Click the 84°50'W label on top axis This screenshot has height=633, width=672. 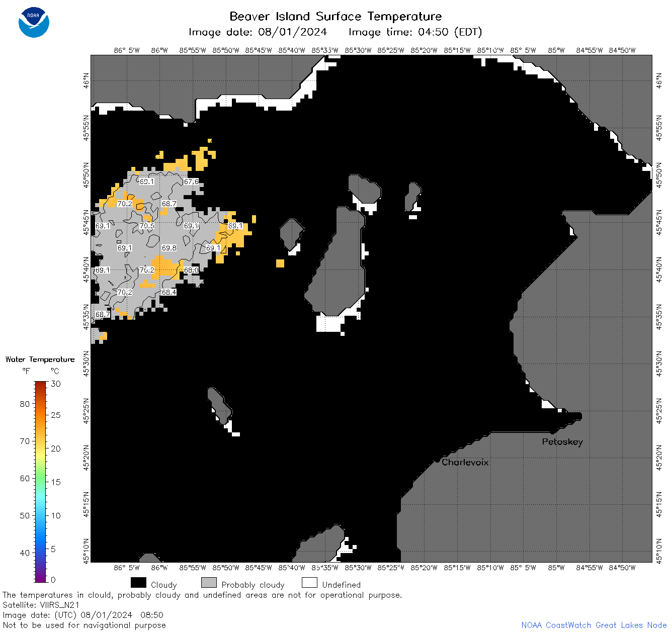(x=622, y=50)
